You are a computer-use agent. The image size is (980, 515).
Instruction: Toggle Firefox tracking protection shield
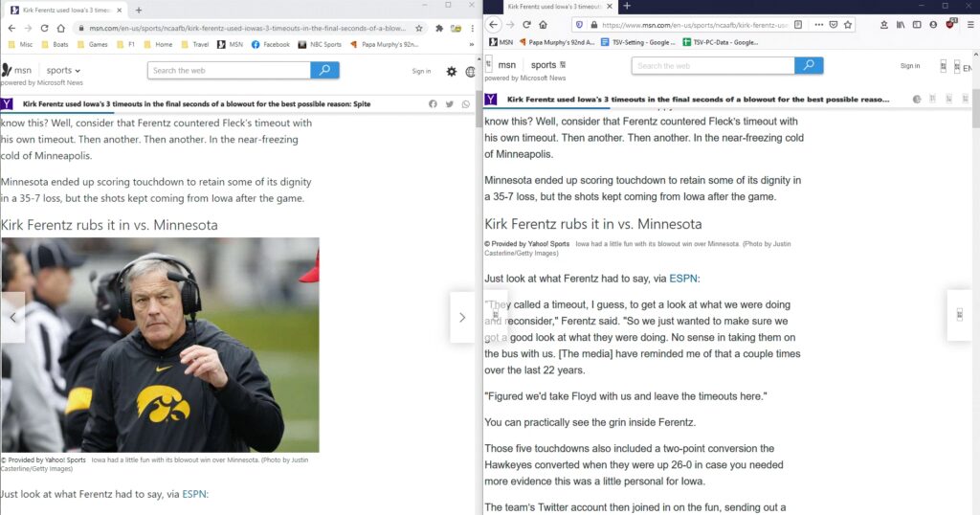[580, 24]
